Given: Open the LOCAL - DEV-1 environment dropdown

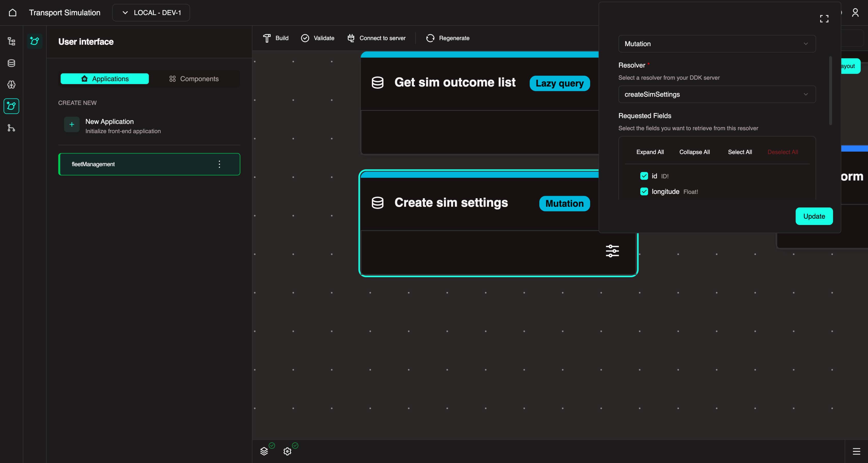Looking at the screenshot, I should click(x=151, y=12).
